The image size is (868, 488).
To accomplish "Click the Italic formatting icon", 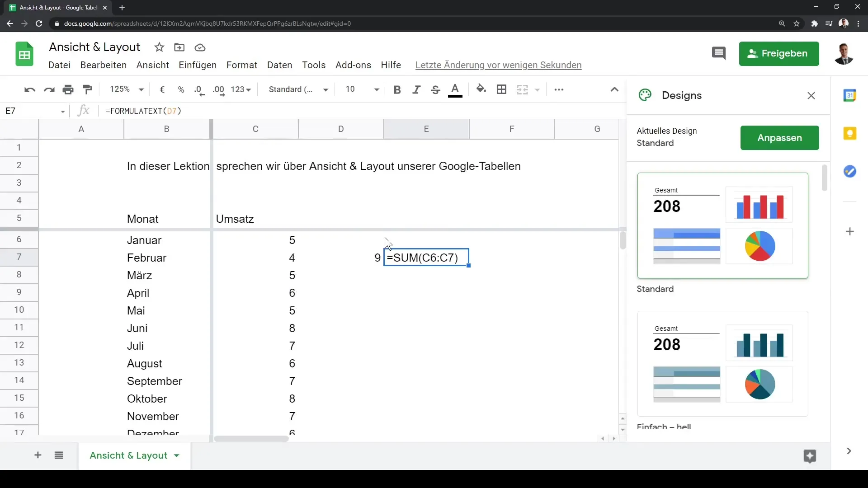I will (416, 89).
